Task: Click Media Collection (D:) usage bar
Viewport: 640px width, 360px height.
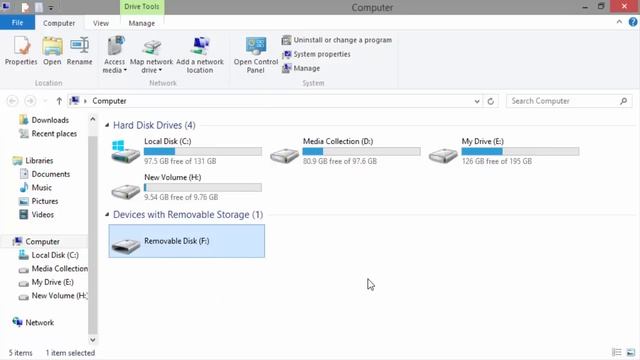Action: (x=361, y=151)
